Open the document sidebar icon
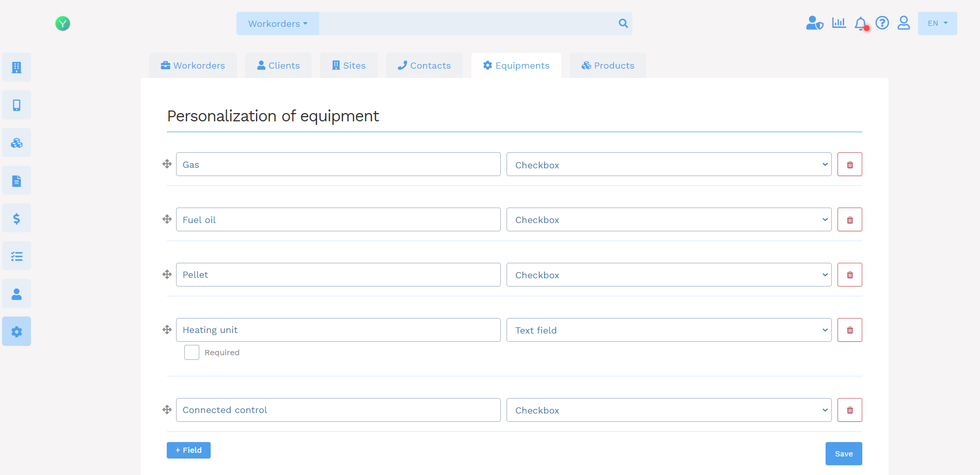 pos(17,180)
